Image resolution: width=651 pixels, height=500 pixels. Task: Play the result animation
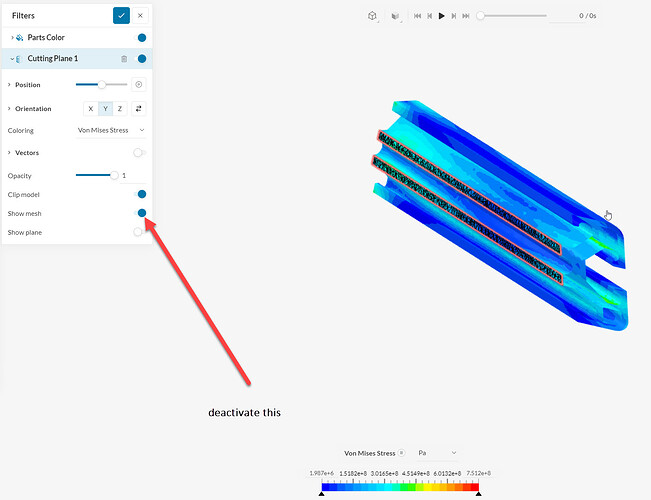[x=442, y=16]
